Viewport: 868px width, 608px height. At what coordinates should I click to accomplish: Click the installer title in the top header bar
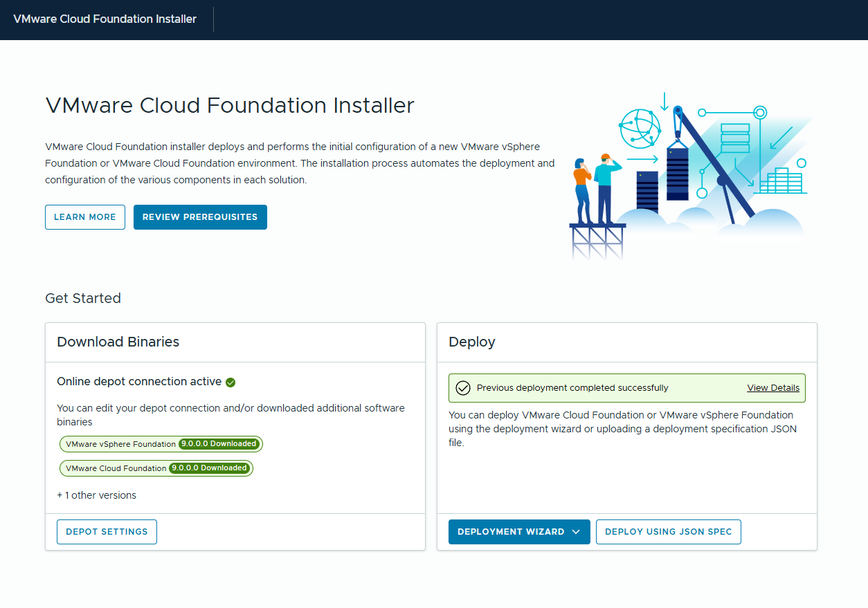pyautogui.click(x=105, y=19)
